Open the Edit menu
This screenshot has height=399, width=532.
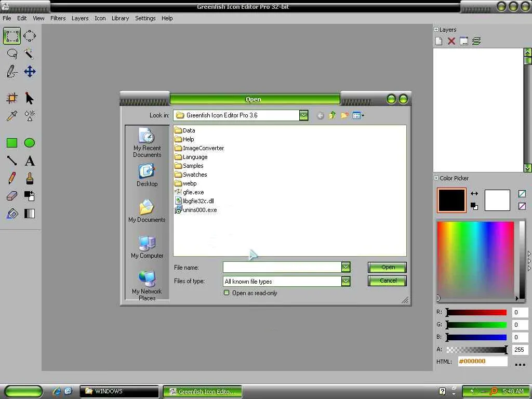(x=22, y=18)
